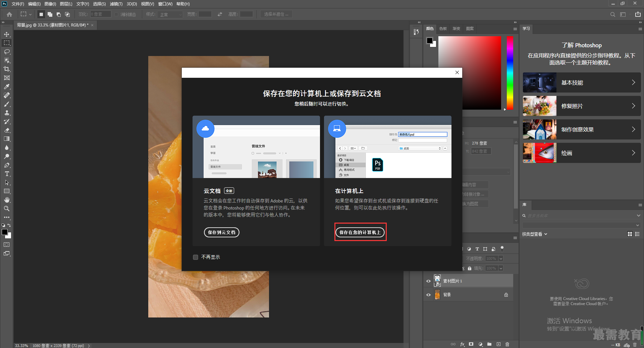Open the 滤镜(T) menu

point(116,4)
